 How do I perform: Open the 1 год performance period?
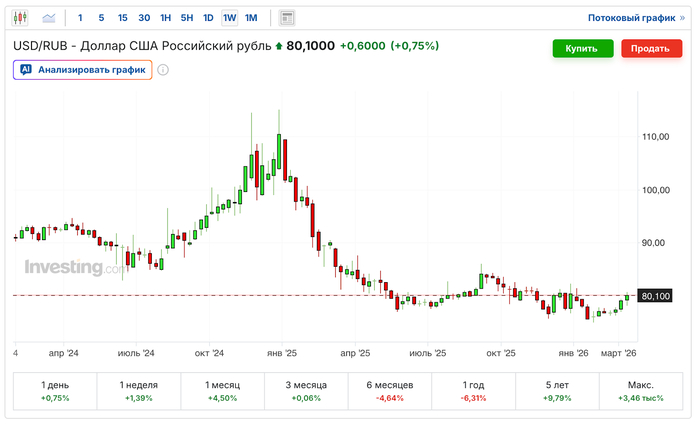tap(474, 391)
